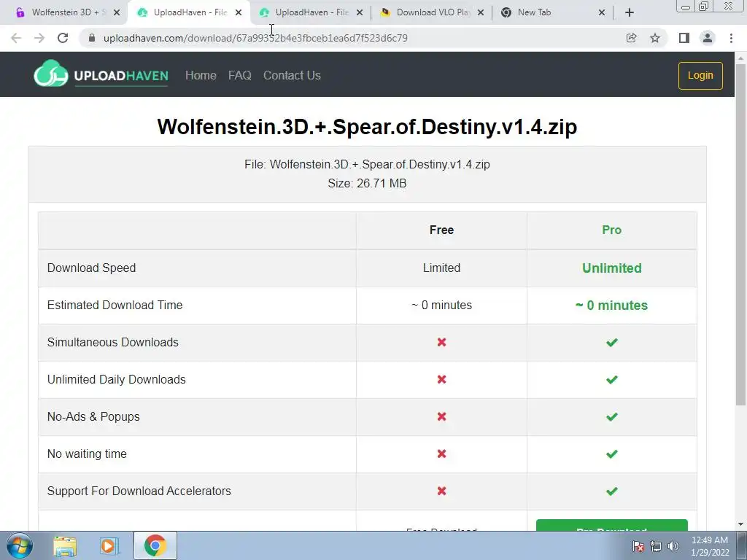This screenshot has height=560, width=747.
Task: Click the green check for Simultaneous Downloads
Action: pyautogui.click(x=612, y=343)
